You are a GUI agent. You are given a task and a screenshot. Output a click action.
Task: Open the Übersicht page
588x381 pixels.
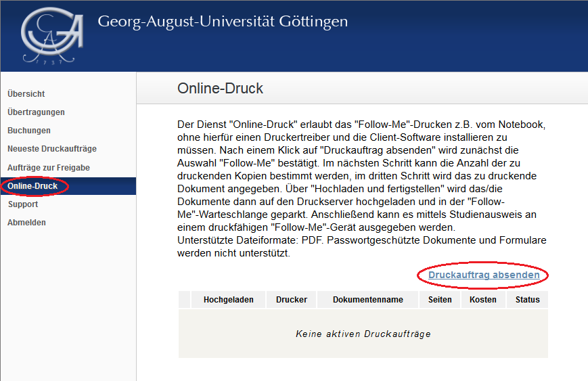[26, 94]
